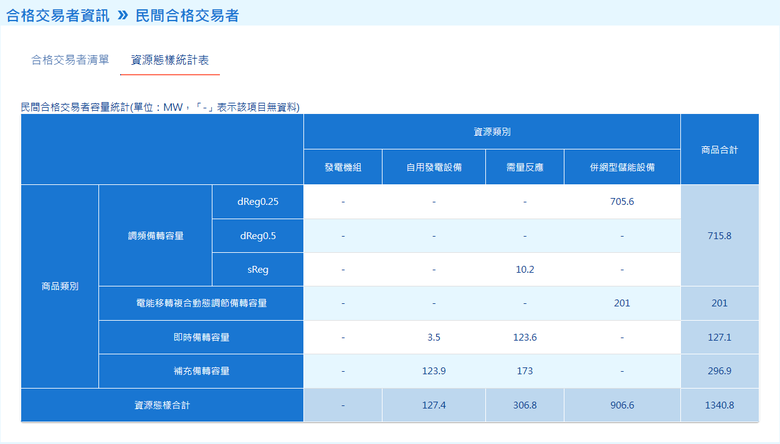Click the dReg0.5 row label
The image size is (780, 444).
click(x=258, y=236)
